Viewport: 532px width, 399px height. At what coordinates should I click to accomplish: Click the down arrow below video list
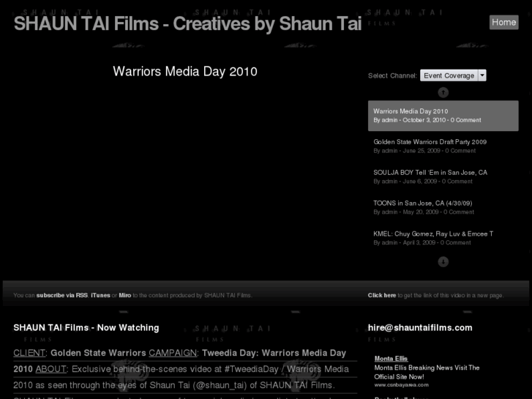(x=443, y=262)
